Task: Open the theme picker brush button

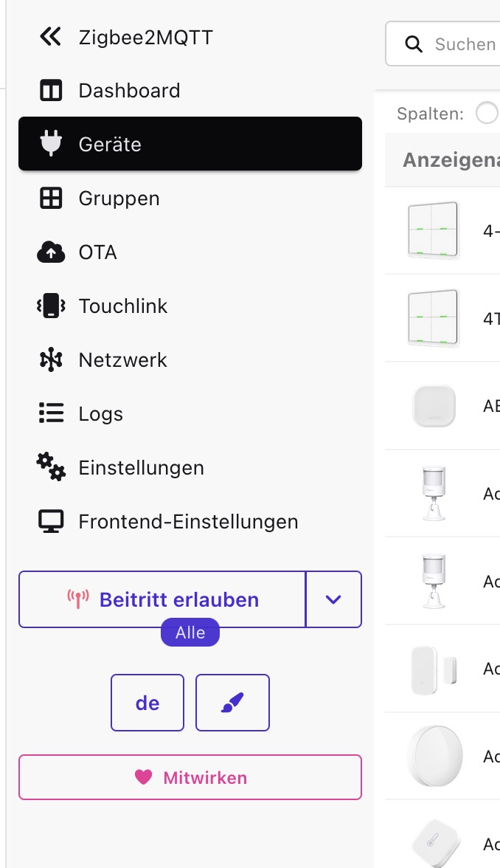Action: pos(232,703)
